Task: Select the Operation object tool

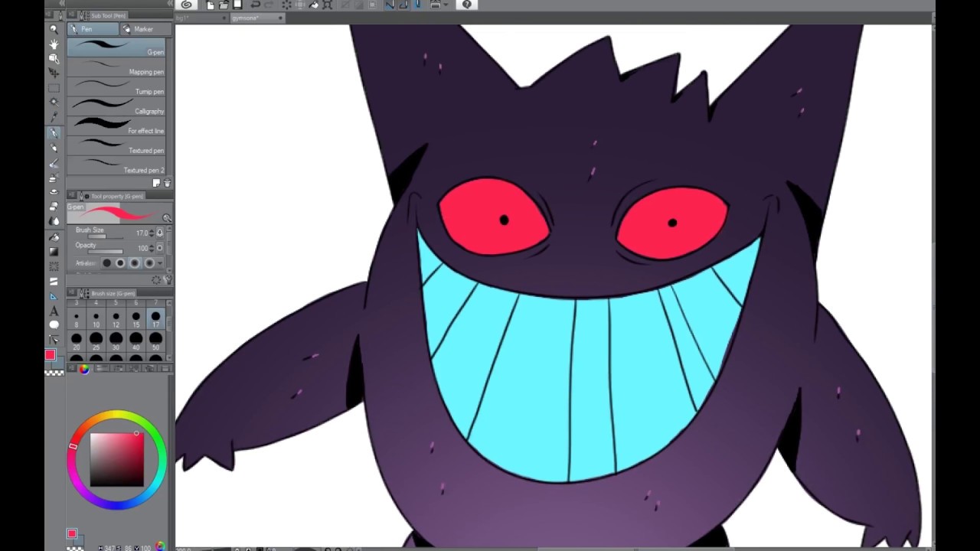Action: [x=54, y=59]
